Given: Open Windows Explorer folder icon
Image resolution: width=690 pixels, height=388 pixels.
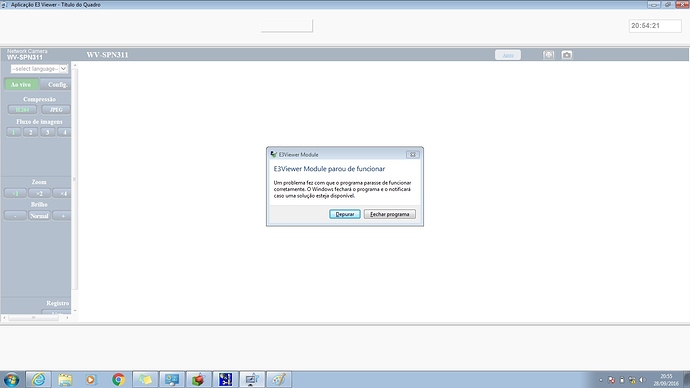Looking at the screenshot, I should (65, 379).
